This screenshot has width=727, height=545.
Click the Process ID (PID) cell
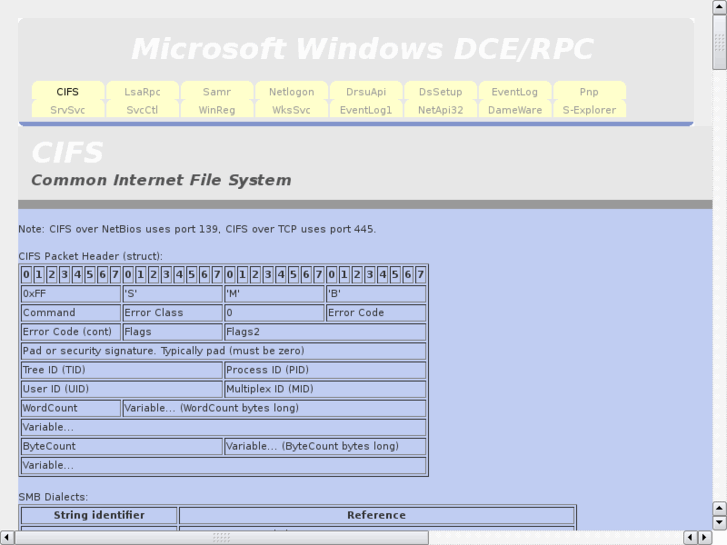(x=325, y=370)
